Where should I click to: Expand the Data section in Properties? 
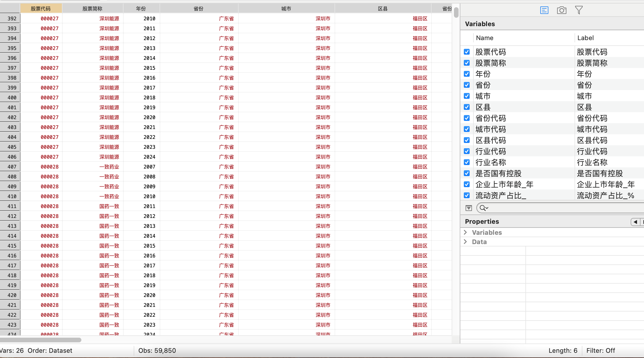coord(466,242)
